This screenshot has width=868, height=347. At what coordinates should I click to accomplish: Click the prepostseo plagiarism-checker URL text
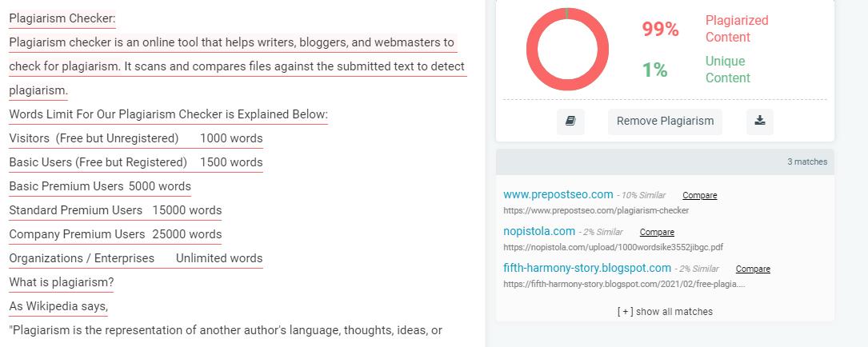coord(595,211)
